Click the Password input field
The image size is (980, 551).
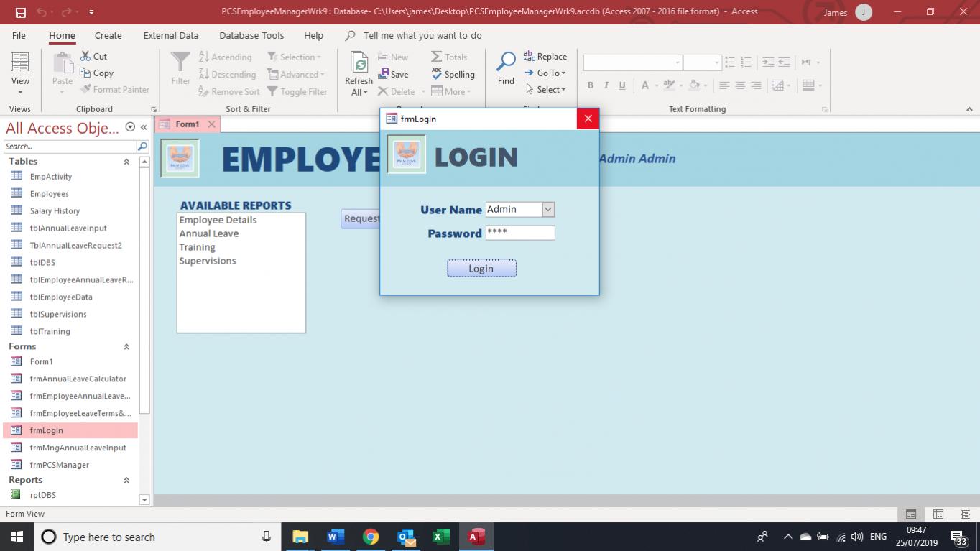click(520, 233)
